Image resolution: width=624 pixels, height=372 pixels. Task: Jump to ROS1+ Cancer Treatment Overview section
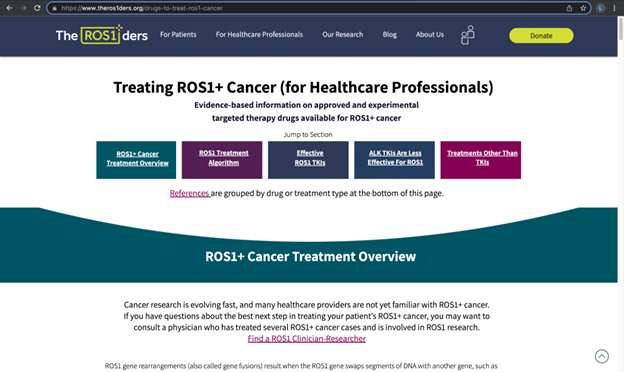click(136, 160)
